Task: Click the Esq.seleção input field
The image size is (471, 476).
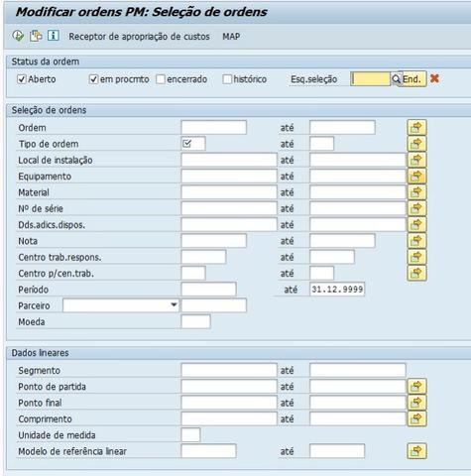Action: (370, 79)
